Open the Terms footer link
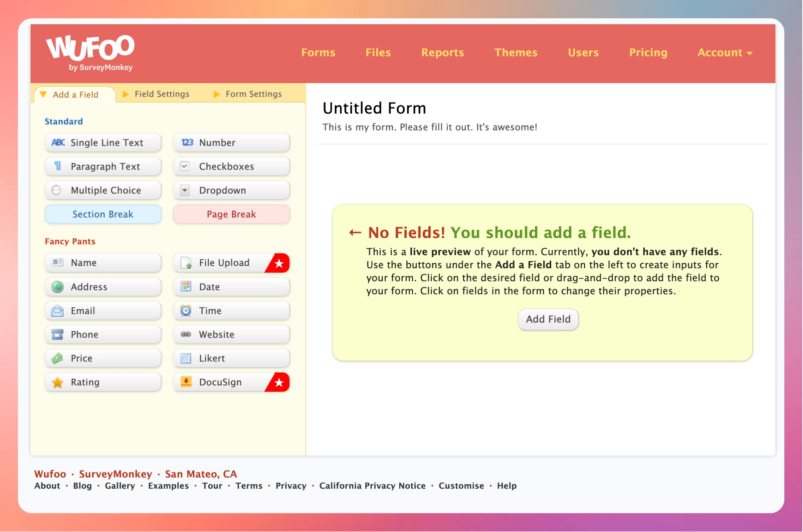 point(249,485)
